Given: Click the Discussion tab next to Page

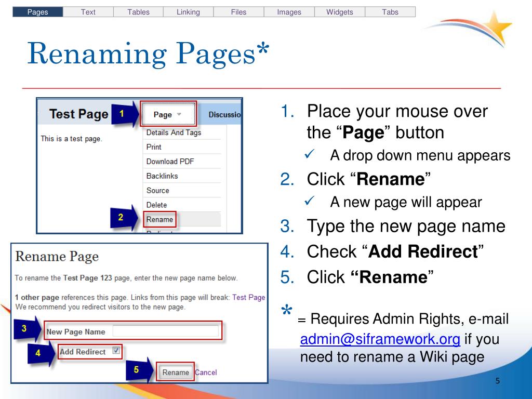Looking at the screenshot, I should (x=224, y=115).
